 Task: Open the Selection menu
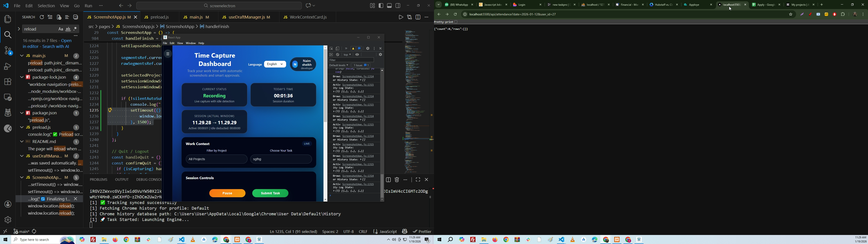click(46, 6)
